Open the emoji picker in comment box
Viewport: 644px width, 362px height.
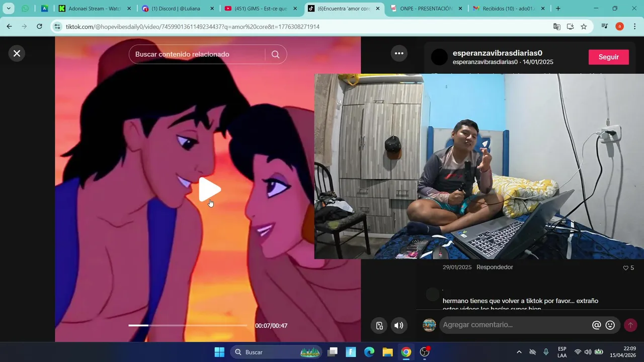click(x=610, y=325)
